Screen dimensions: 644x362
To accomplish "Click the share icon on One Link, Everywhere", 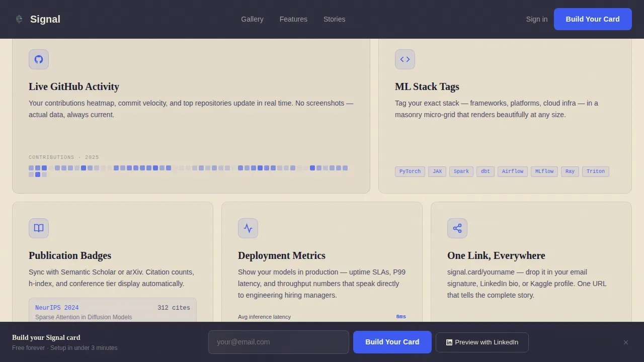I will click(457, 228).
